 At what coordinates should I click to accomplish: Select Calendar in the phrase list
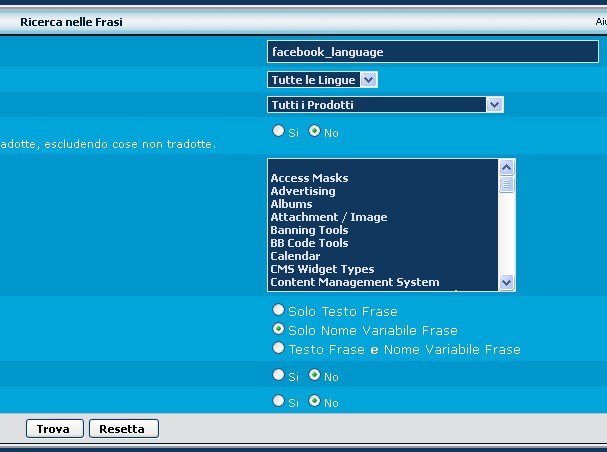tap(295, 256)
